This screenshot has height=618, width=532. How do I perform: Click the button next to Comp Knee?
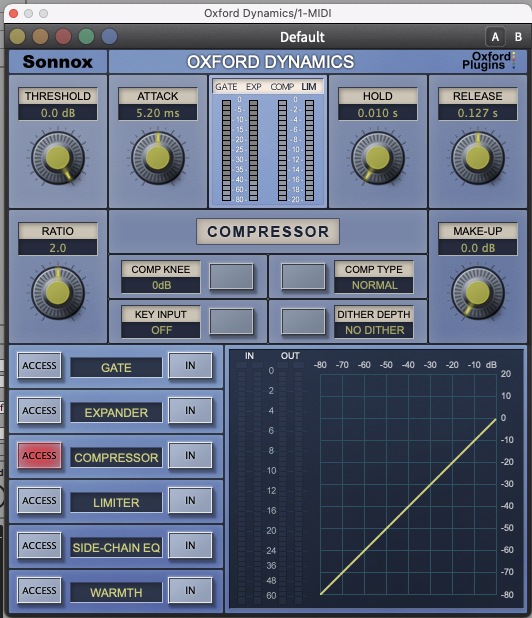[231, 277]
